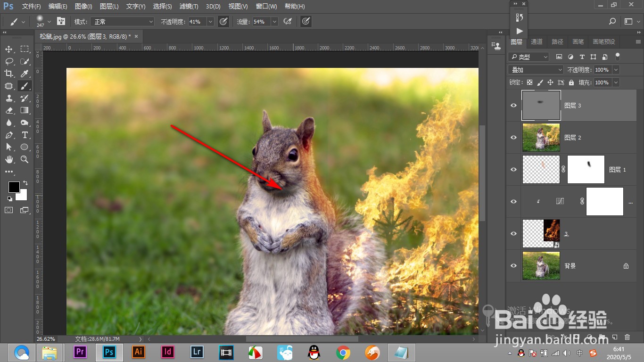Open the 滤镜(T) menu
This screenshot has height=362, width=644.
click(x=189, y=7)
